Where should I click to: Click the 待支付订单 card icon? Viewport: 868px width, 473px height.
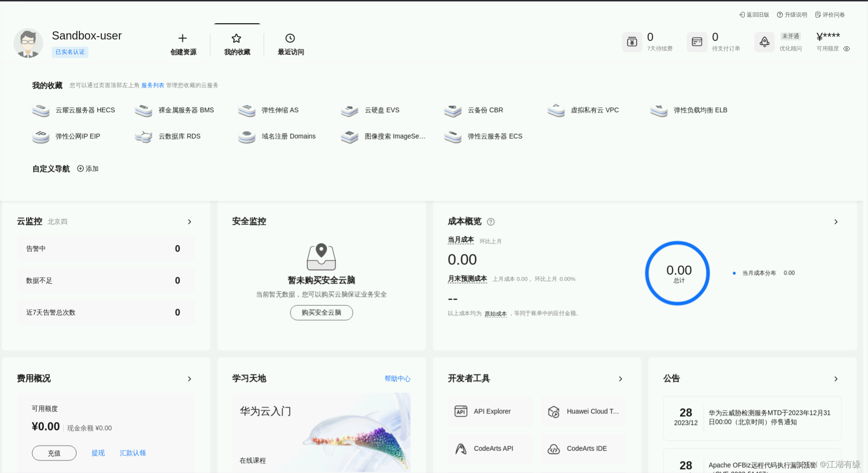coord(697,42)
